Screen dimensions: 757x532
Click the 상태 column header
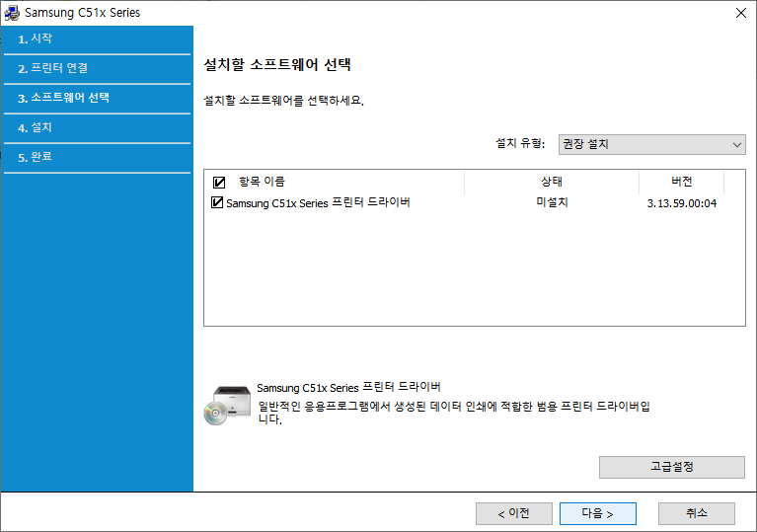552,182
